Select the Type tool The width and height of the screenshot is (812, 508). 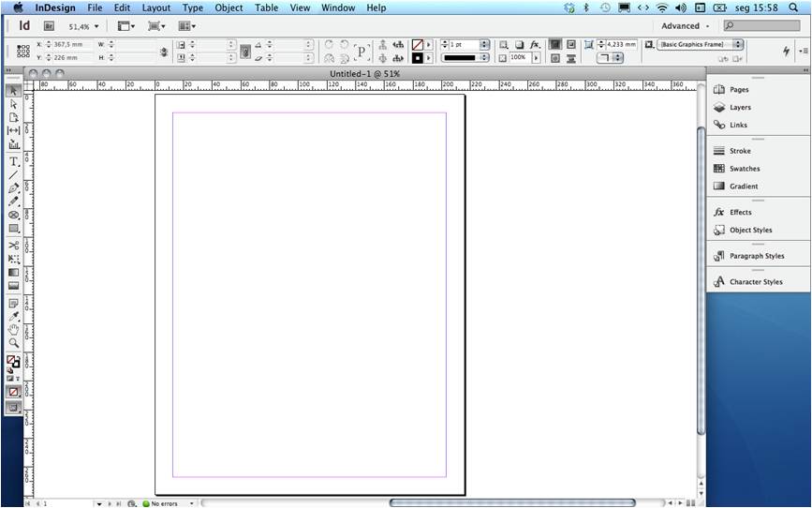point(13,162)
